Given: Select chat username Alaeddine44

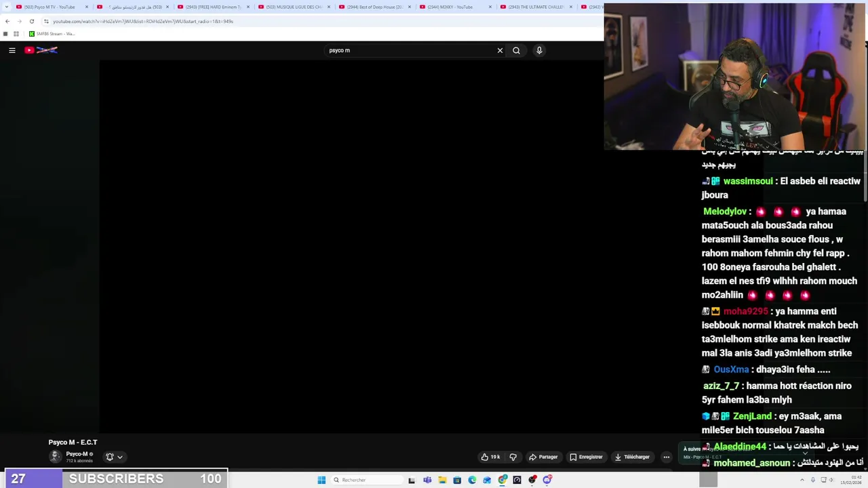Looking at the screenshot, I should [740, 447].
